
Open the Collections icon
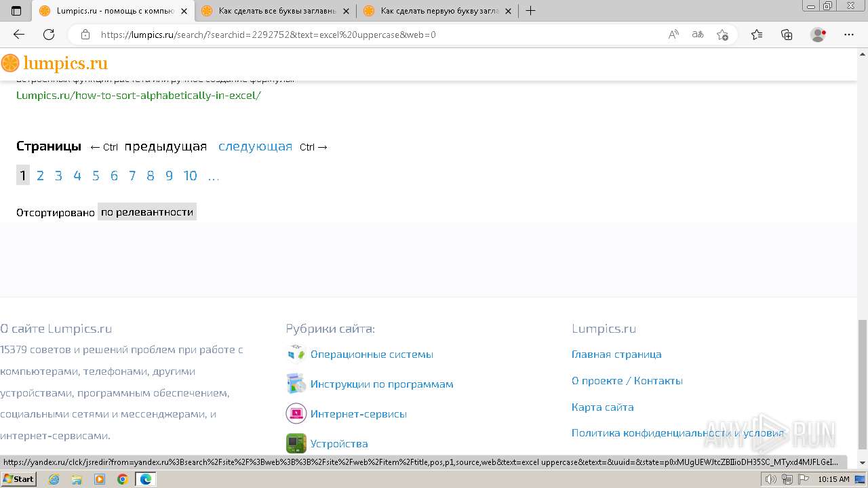pos(787,35)
